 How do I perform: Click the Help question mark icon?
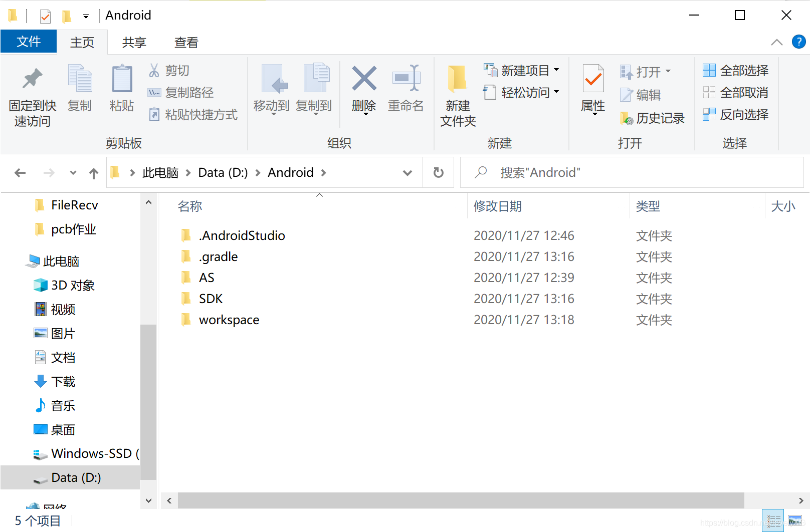[x=798, y=42]
